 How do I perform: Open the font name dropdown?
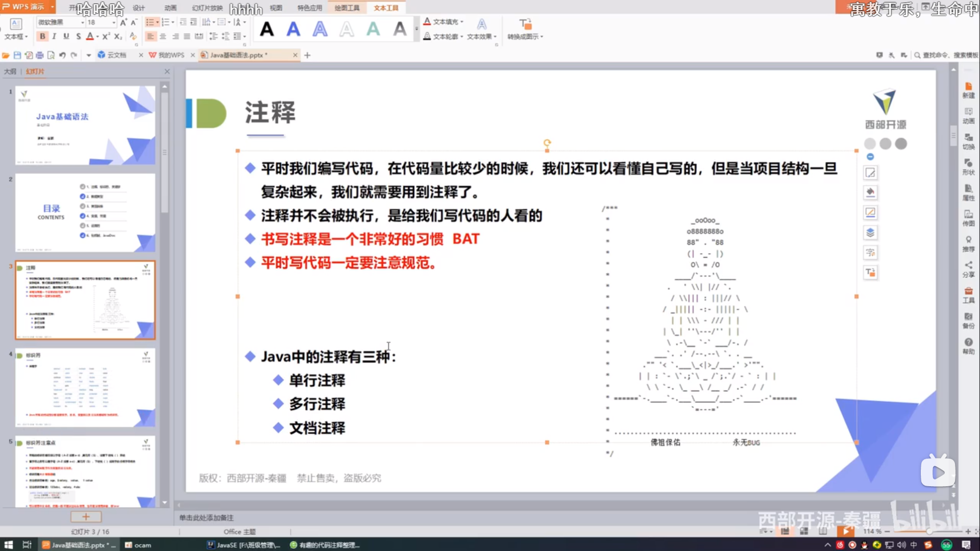pos(83,22)
